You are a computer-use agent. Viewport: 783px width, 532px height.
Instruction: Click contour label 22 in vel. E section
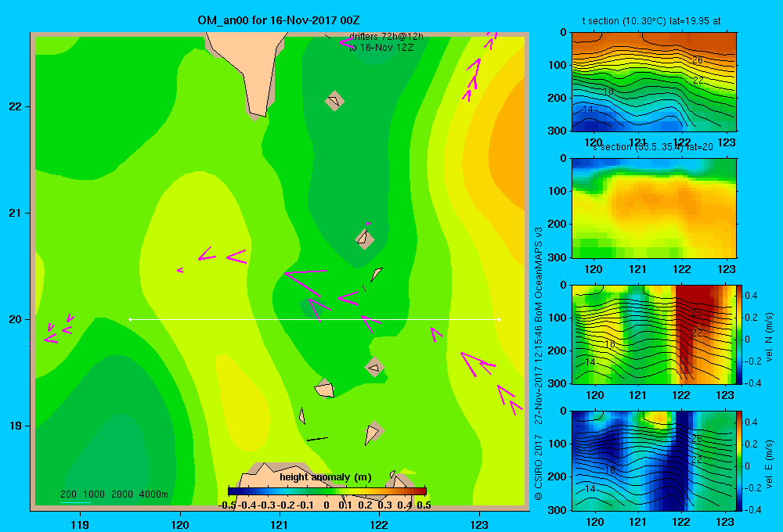point(698,459)
